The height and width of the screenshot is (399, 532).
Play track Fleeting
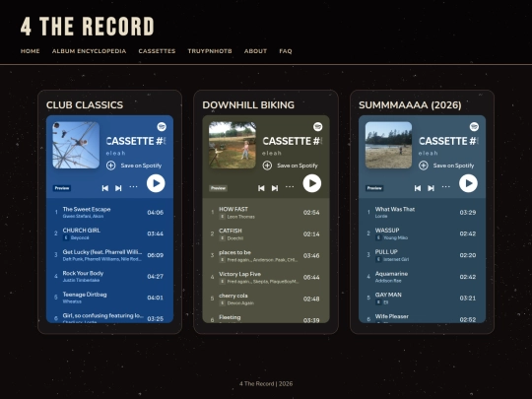[x=266, y=319]
